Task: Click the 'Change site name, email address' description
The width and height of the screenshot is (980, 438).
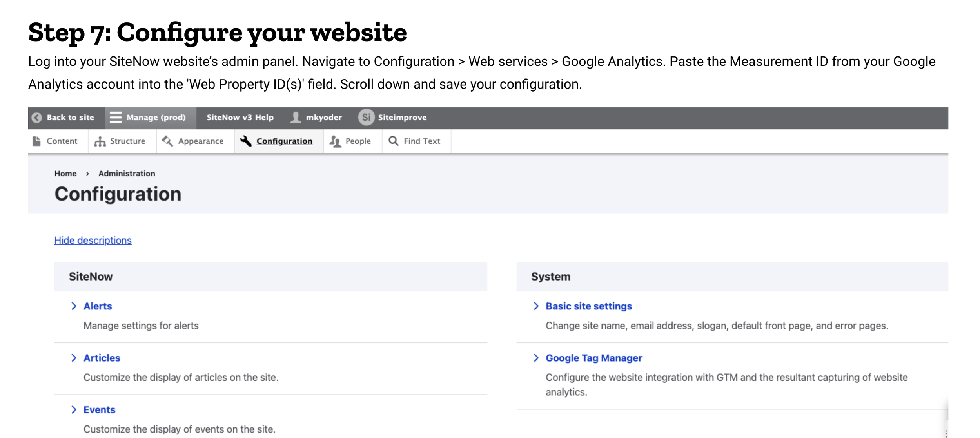Action: (717, 326)
